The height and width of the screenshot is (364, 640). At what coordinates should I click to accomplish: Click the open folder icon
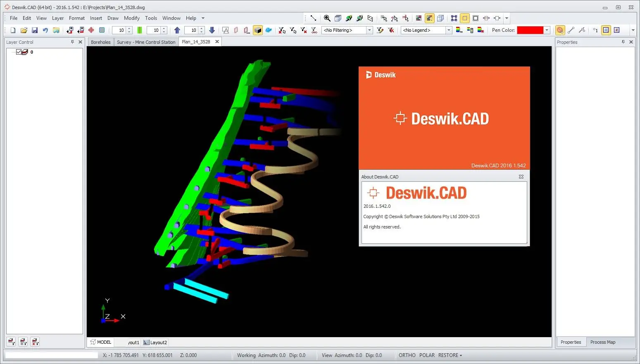pos(24,30)
